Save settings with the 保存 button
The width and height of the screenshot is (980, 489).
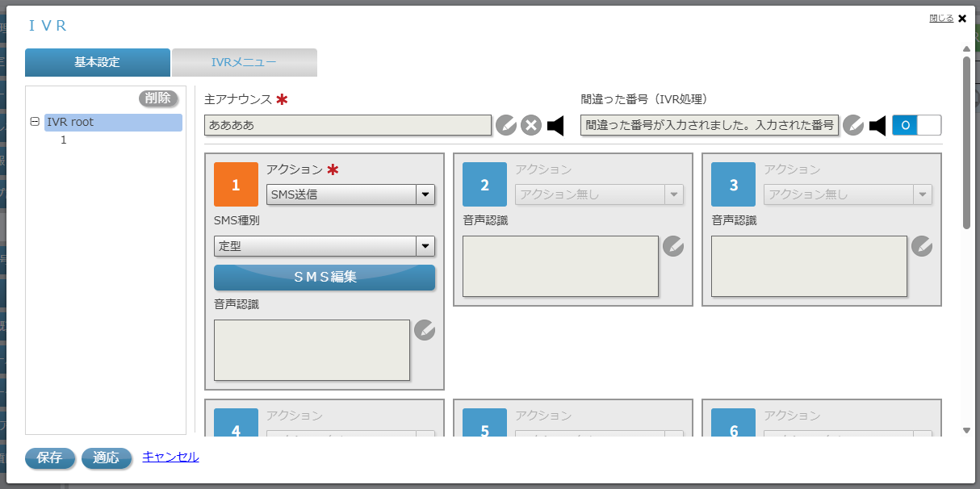tap(50, 457)
